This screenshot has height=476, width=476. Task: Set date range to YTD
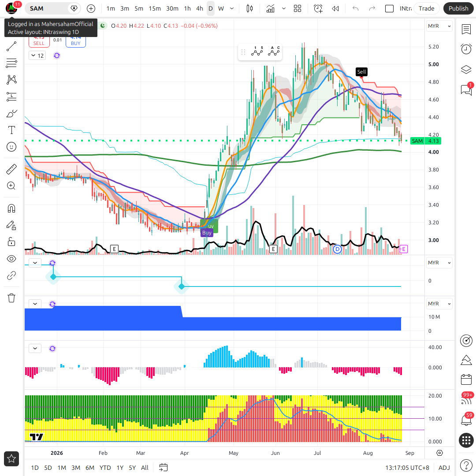pyautogui.click(x=105, y=468)
